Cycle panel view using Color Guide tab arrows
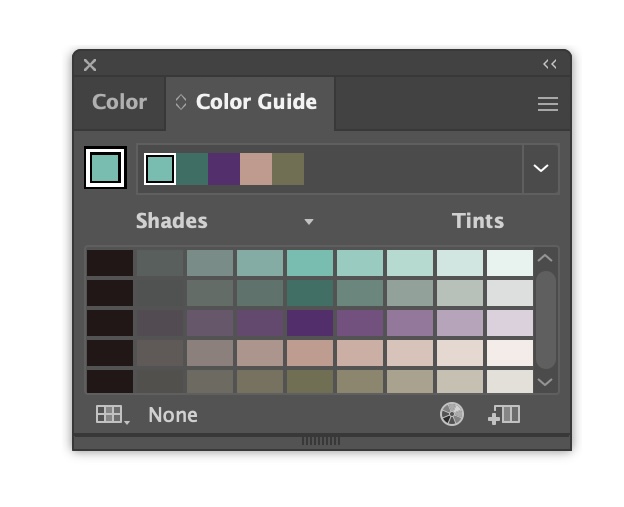 [181, 102]
